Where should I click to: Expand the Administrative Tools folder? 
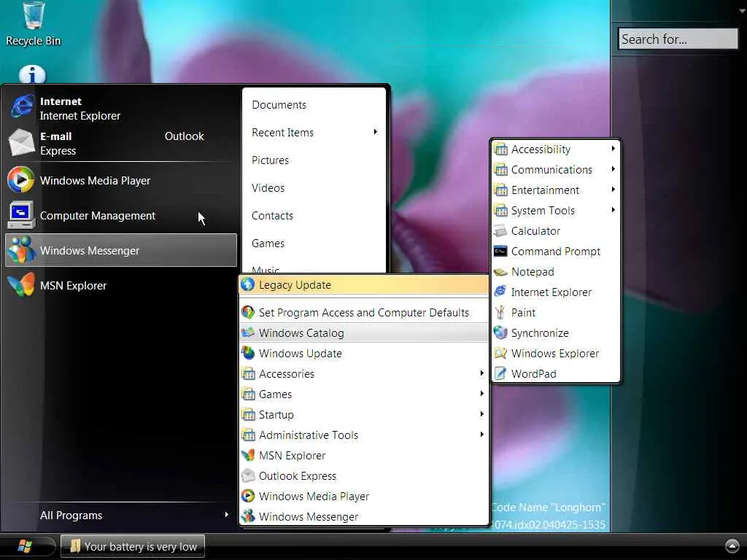click(x=364, y=435)
